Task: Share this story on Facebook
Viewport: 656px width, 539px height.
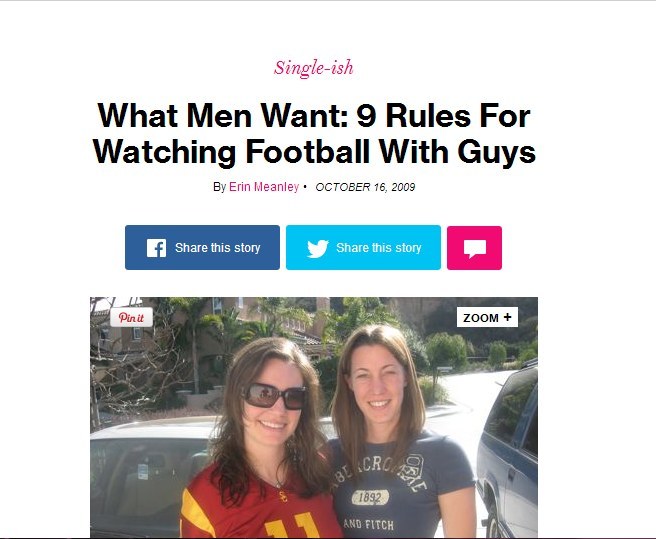Action: (x=202, y=248)
